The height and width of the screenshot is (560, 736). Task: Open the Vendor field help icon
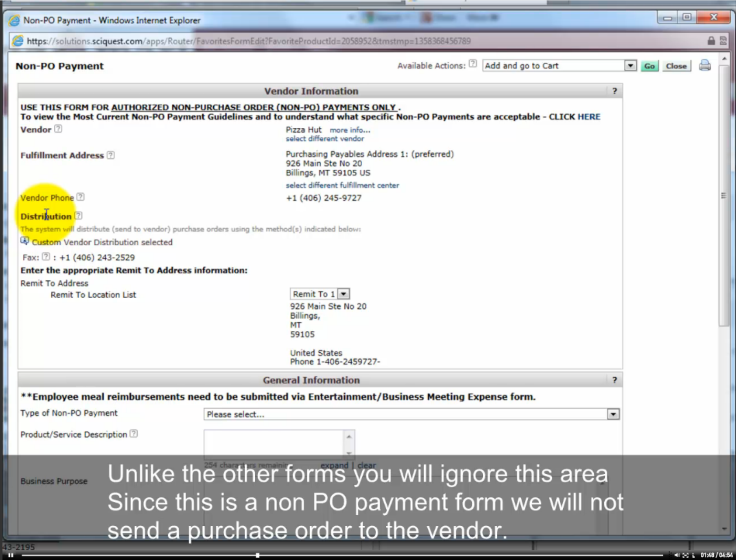click(58, 129)
